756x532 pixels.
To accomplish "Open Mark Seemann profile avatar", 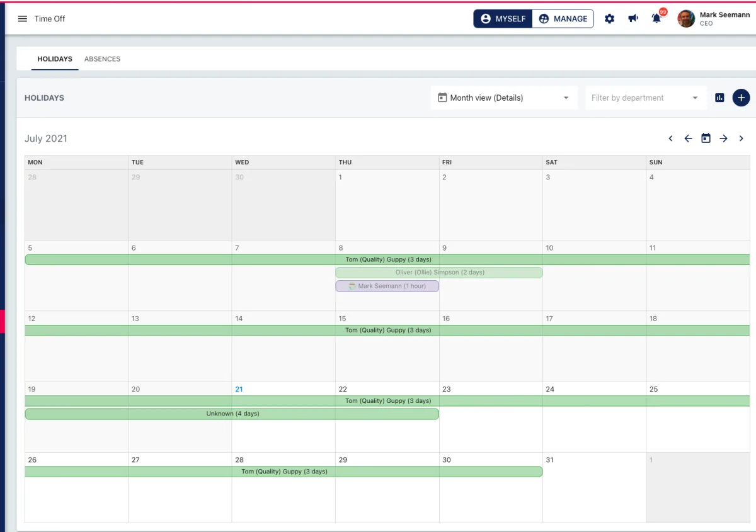I will click(x=686, y=19).
